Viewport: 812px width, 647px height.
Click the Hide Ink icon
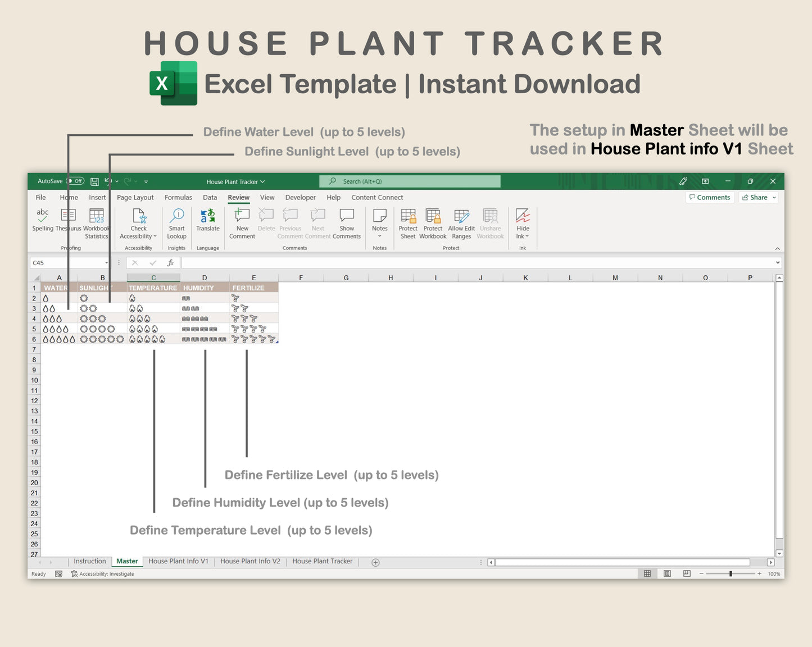pyautogui.click(x=523, y=216)
